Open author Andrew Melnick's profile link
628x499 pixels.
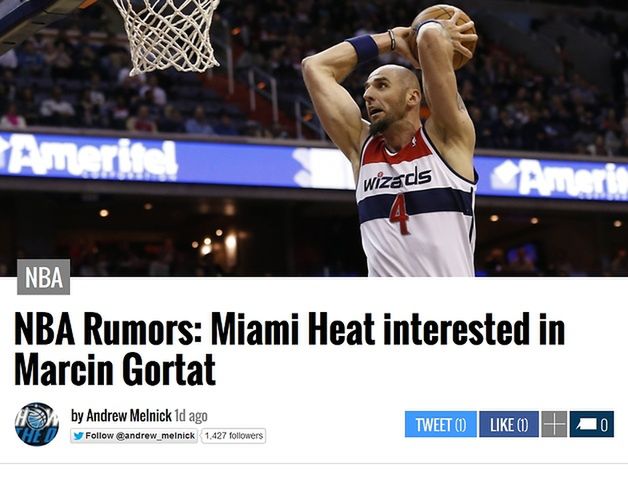point(129,416)
